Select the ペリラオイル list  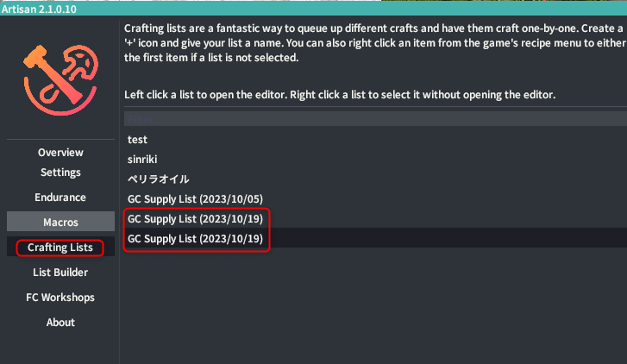click(375, 179)
